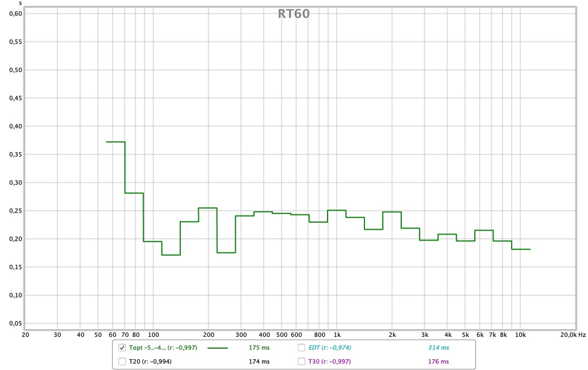Click the green Topt line color sample
588x370 pixels.
click(218, 348)
